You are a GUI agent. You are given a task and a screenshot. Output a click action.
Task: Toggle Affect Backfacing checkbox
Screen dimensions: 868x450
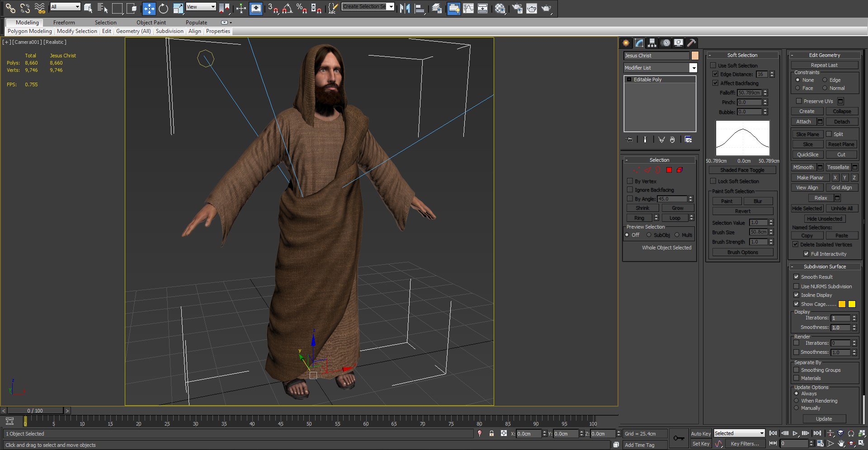pos(716,83)
